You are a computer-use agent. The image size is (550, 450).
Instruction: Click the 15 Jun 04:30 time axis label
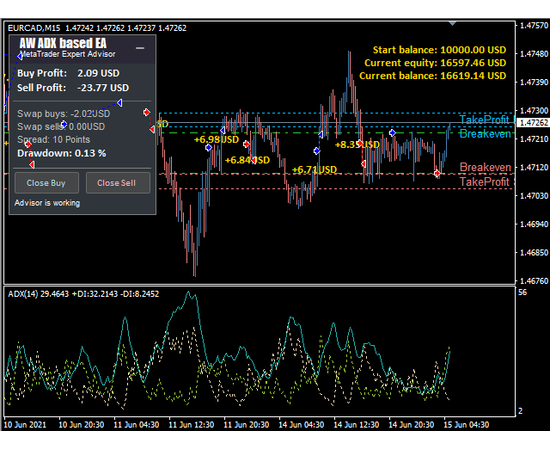pyautogui.click(x=466, y=425)
